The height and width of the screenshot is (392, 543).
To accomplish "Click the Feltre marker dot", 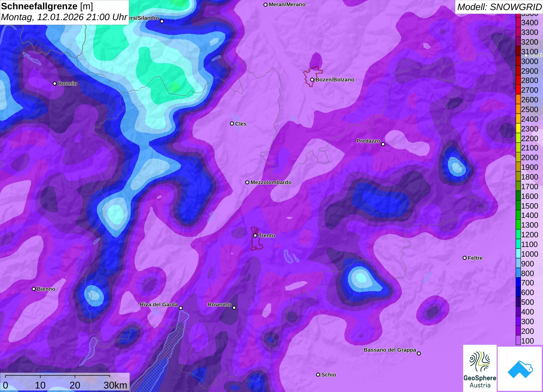I will (465, 258).
